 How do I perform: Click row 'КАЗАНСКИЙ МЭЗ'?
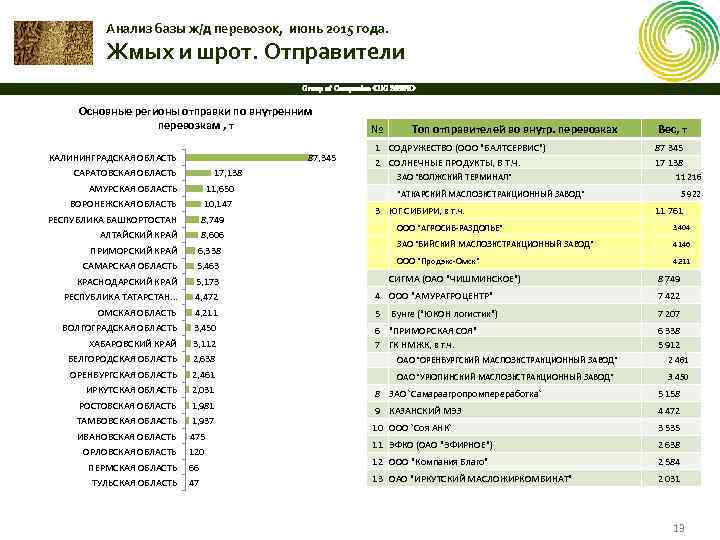click(534, 411)
